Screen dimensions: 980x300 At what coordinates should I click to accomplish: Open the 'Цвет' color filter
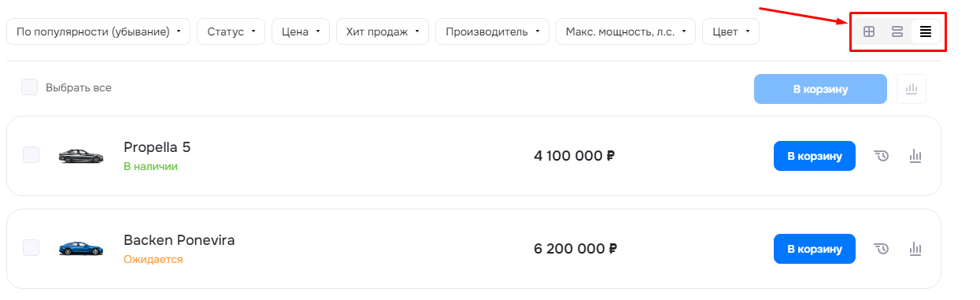pos(730,31)
